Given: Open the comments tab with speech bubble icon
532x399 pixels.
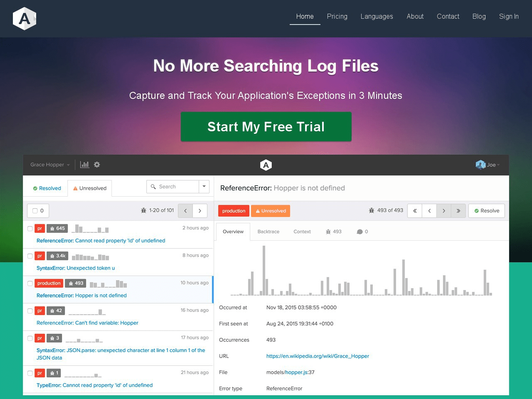Looking at the screenshot, I should click(362, 232).
